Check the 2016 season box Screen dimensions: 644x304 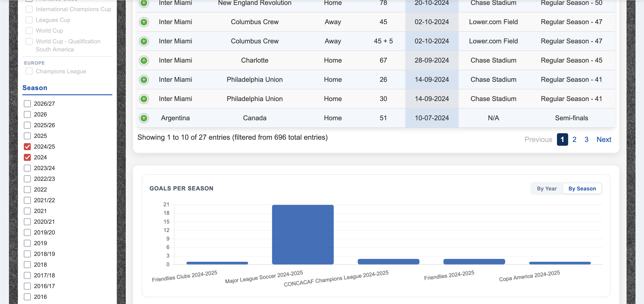(27, 297)
